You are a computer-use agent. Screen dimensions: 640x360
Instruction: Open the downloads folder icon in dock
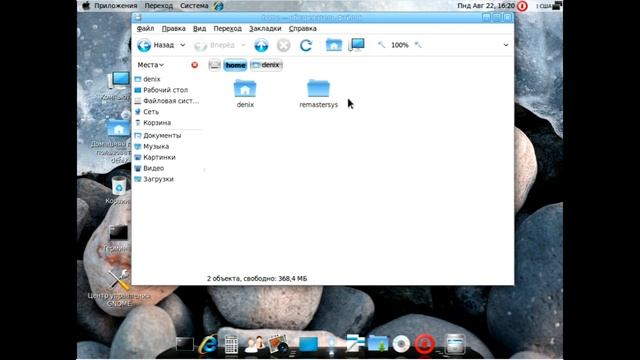point(378,344)
